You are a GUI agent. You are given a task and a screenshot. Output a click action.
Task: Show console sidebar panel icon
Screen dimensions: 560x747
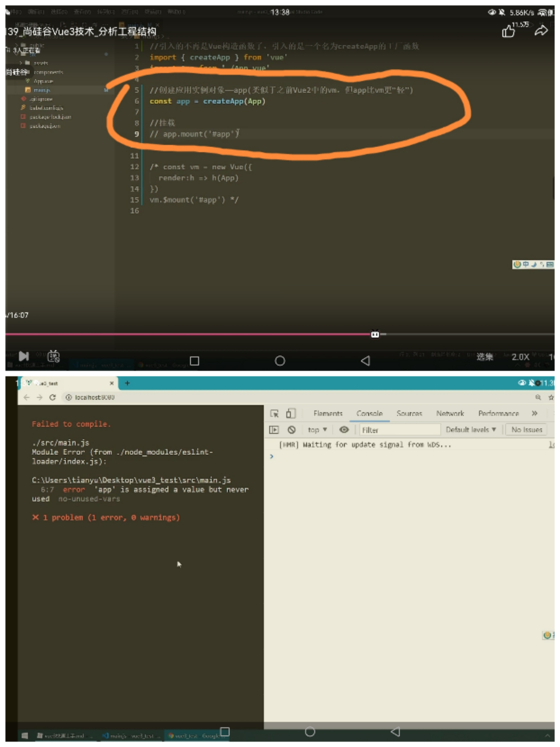[274, 430]
